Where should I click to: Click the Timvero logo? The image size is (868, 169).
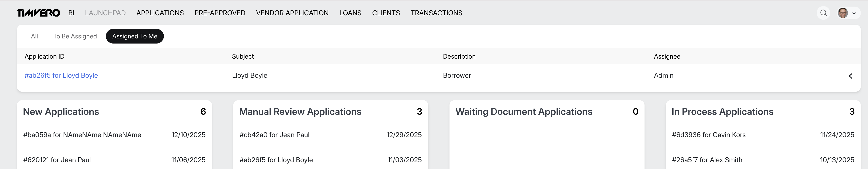pyautogui.click(x=38, y=13)
